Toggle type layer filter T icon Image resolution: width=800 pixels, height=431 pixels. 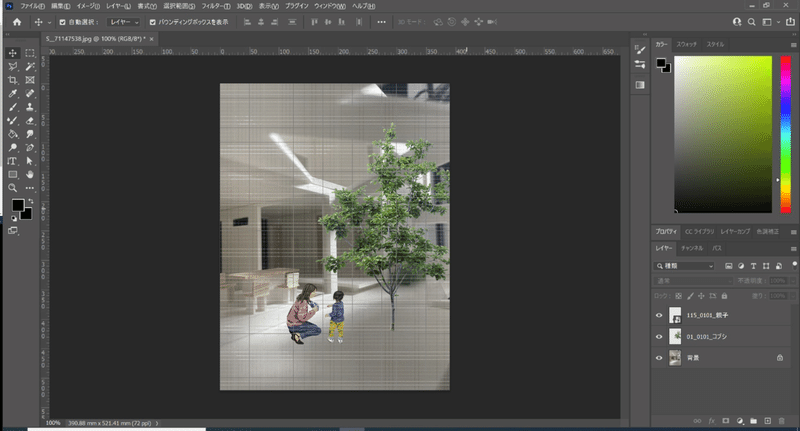pyautogui.click(x=753, y=266)
